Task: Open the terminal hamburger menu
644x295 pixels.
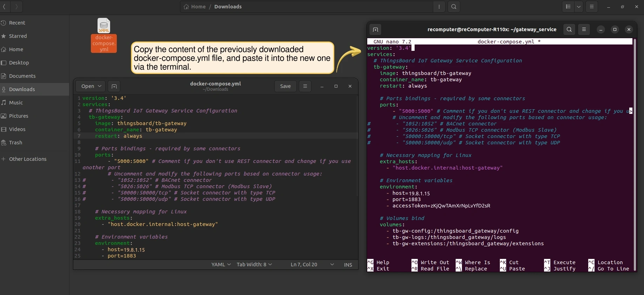Action: pos(584,29)
